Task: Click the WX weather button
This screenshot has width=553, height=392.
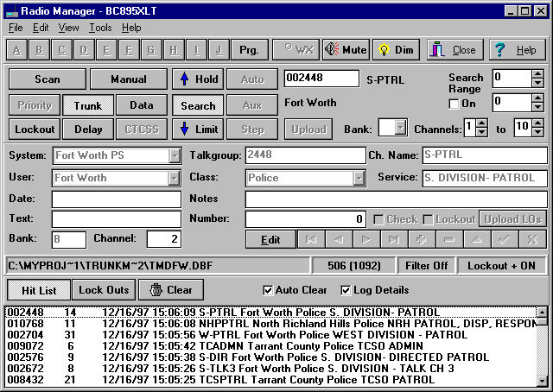Action: [296, 50]
